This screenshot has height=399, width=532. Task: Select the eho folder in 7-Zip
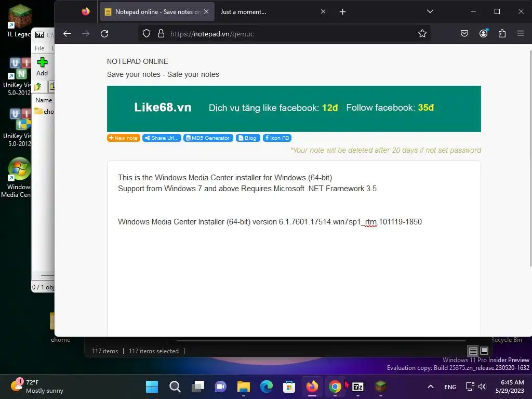pyautogui.click(x=44, y=111)
